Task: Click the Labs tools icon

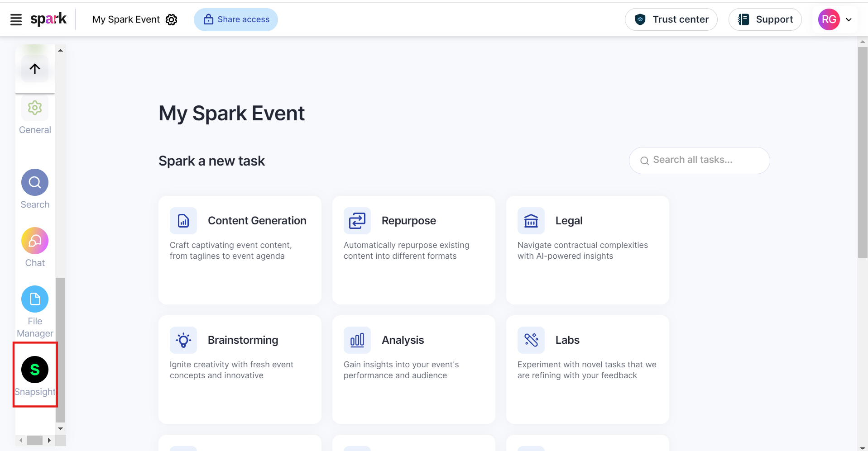Action: point(531,340)
